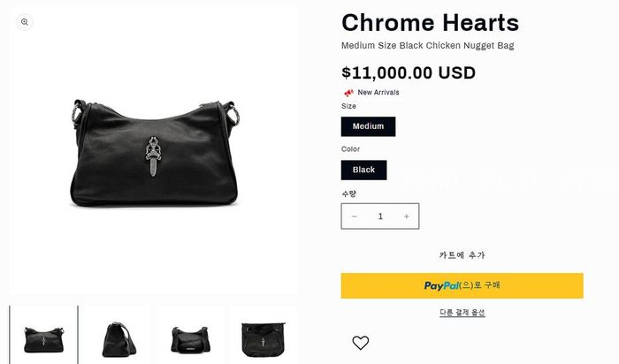Buy now with the yellow PayPal button

(462, 285)
